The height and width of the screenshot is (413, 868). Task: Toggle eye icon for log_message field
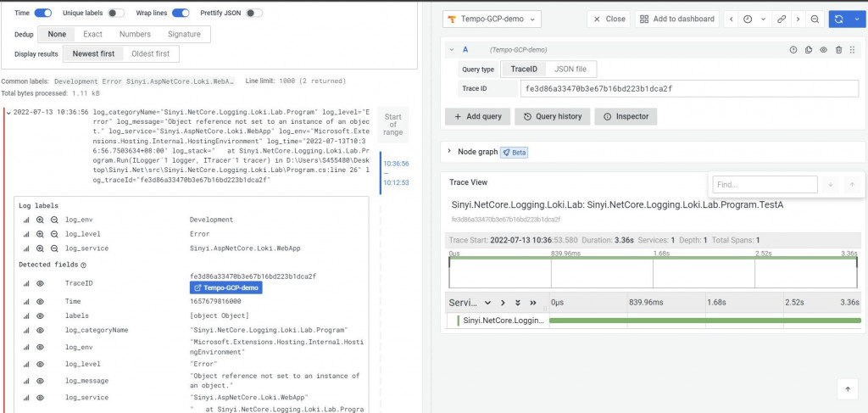(40, 381)
